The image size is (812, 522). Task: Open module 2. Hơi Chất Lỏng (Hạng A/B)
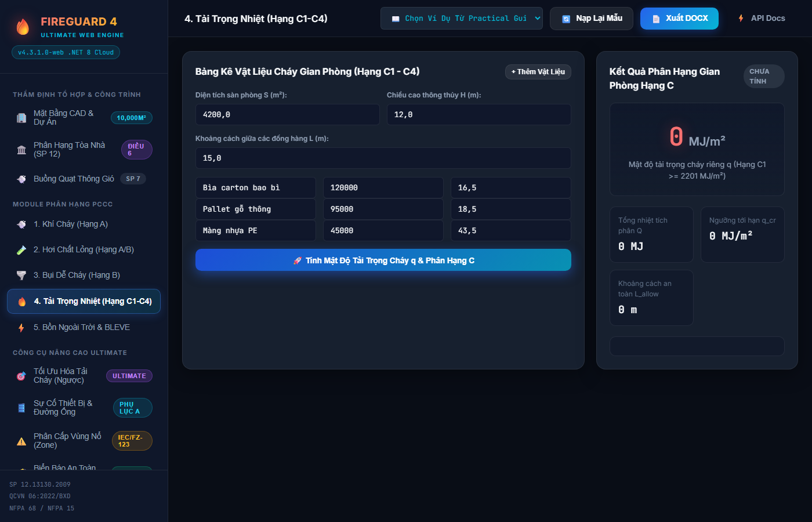click(x=84, y=249)
